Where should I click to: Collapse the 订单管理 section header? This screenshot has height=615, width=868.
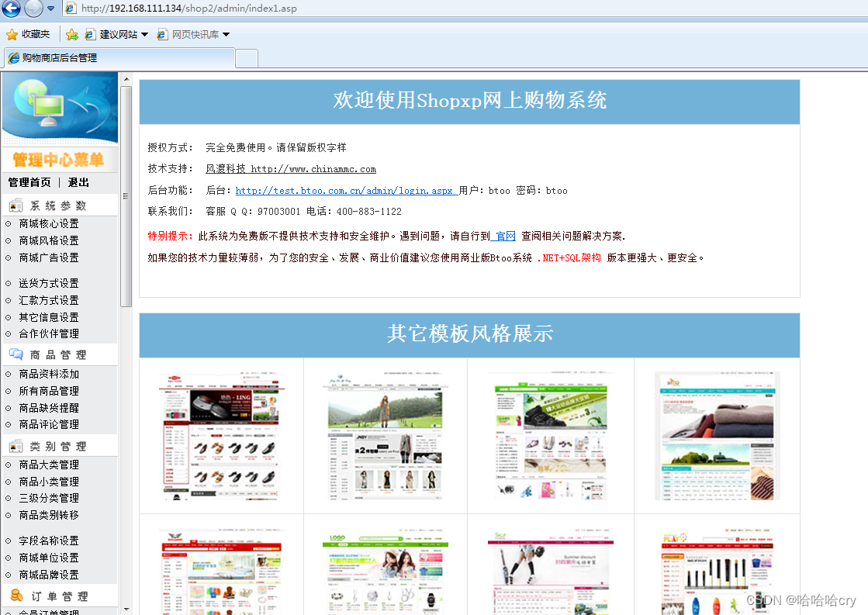tap(60, 596)
